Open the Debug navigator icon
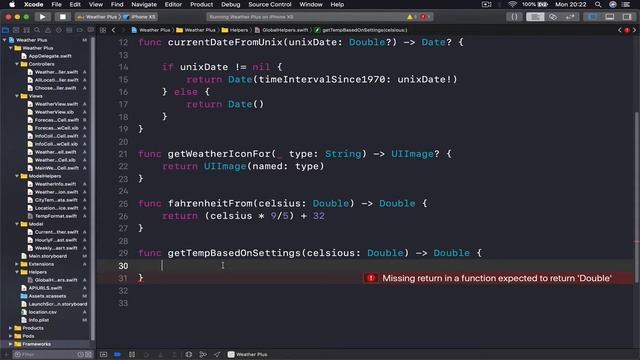 69,30
